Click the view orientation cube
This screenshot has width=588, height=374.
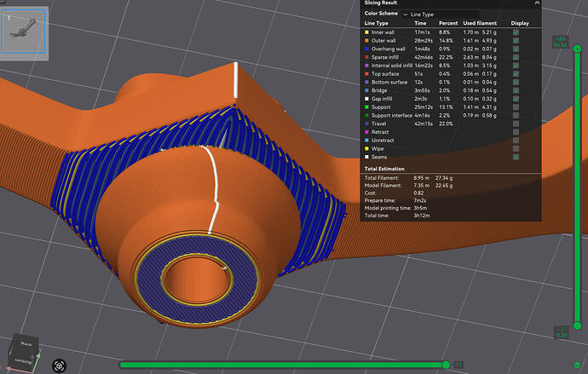[x=24, y=352]
